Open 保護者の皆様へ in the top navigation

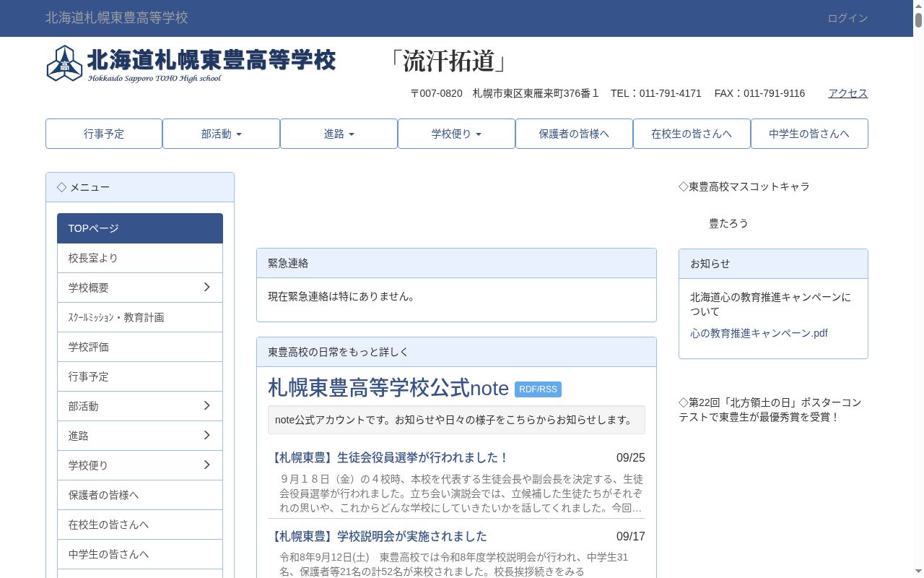pyautogui.click(x=574, y=134)
